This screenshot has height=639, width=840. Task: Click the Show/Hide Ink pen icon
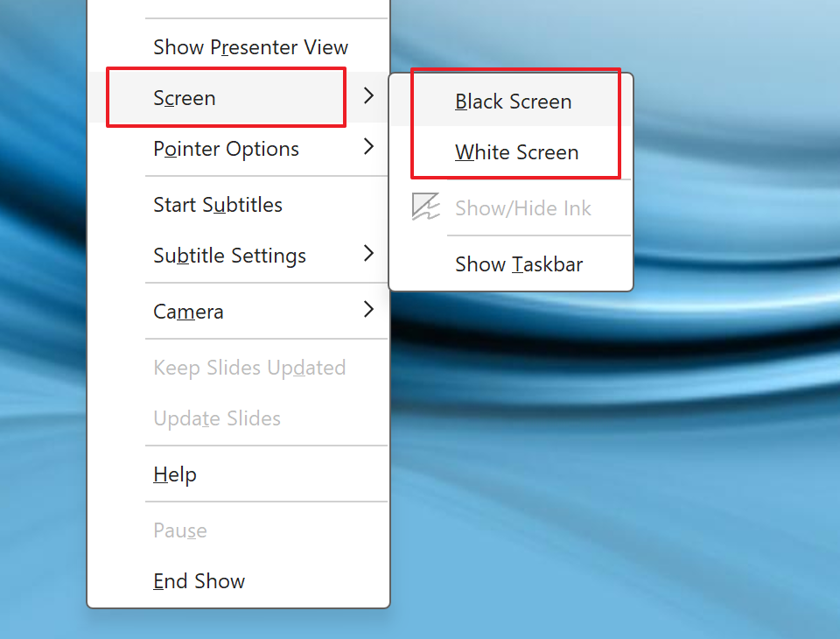click(426, 207)
